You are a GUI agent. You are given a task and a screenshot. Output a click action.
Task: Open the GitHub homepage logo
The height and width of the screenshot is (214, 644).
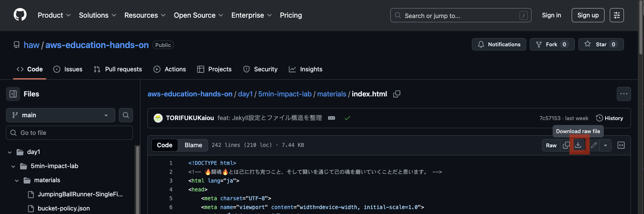[20, 15]
